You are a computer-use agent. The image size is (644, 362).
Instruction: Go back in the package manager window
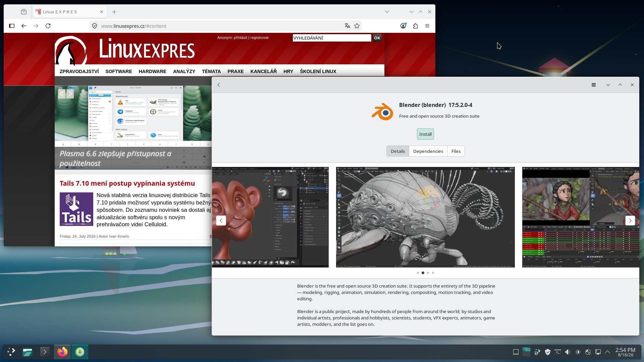tap(219, 85)
